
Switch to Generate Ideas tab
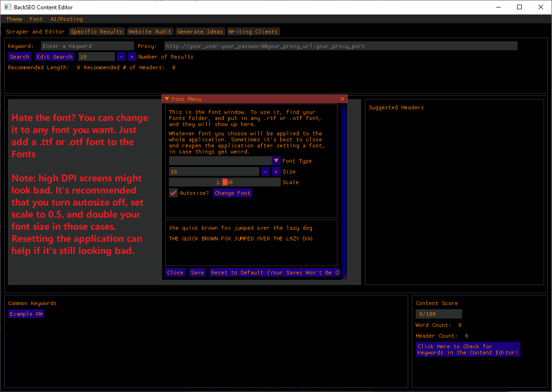[200, 32]
